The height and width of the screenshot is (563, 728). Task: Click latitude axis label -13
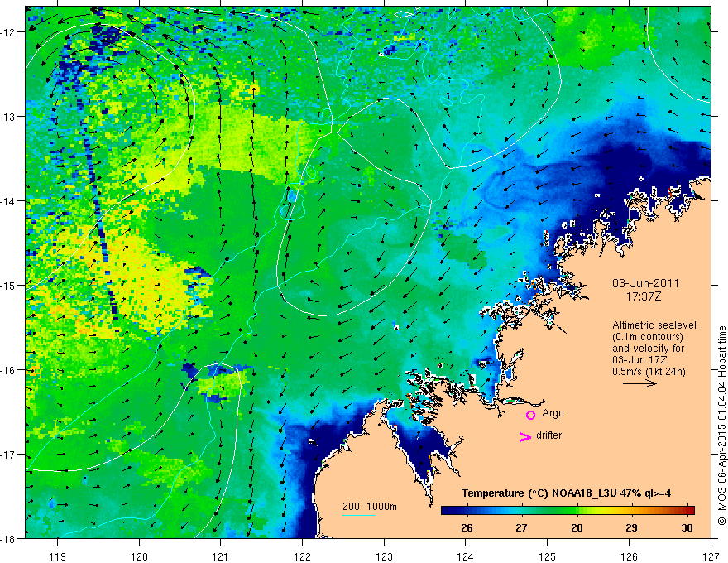9,117
